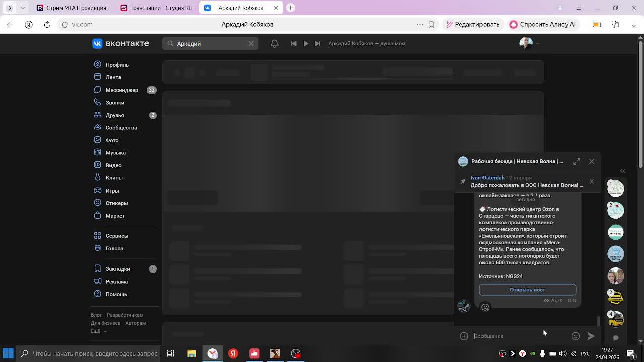Switch to Трансляции - Студия RUTUBE tab
Viewport: 644px width, 362px height.
tap(157, 8)
